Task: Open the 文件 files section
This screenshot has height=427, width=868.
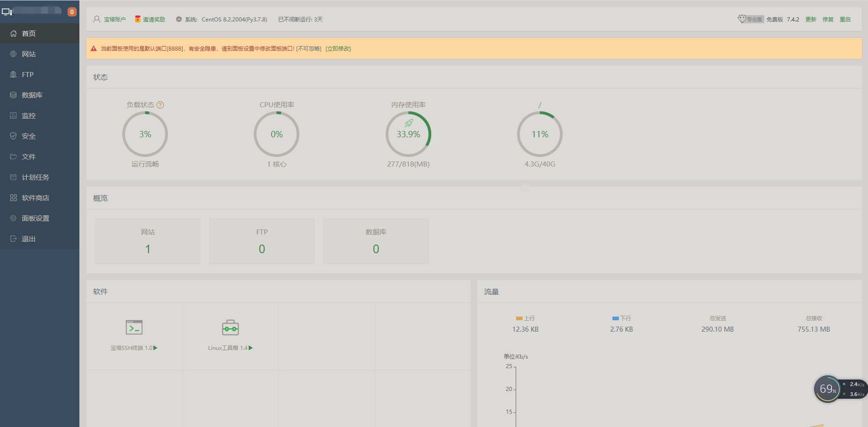Action: click(x=40, y=156)
